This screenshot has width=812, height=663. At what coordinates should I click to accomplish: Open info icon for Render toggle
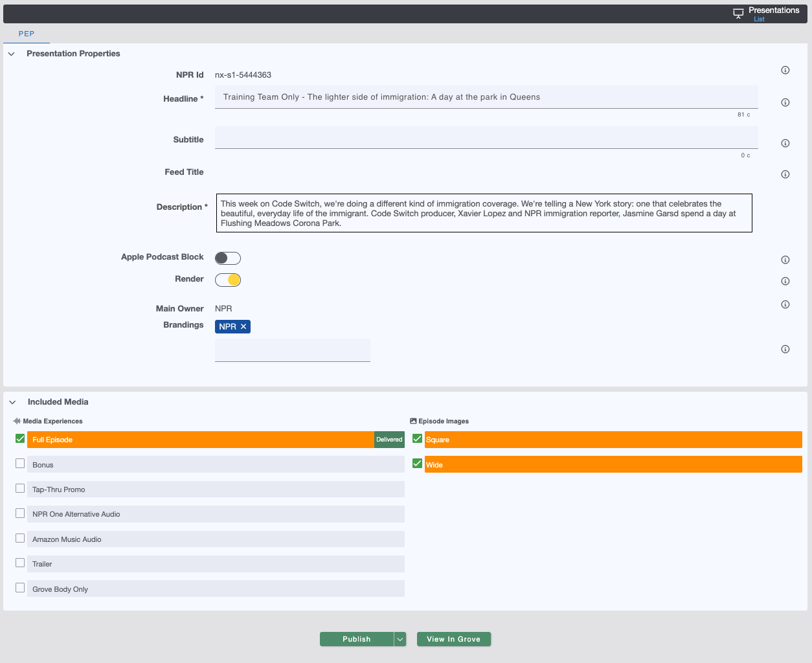tap(785, 281)
